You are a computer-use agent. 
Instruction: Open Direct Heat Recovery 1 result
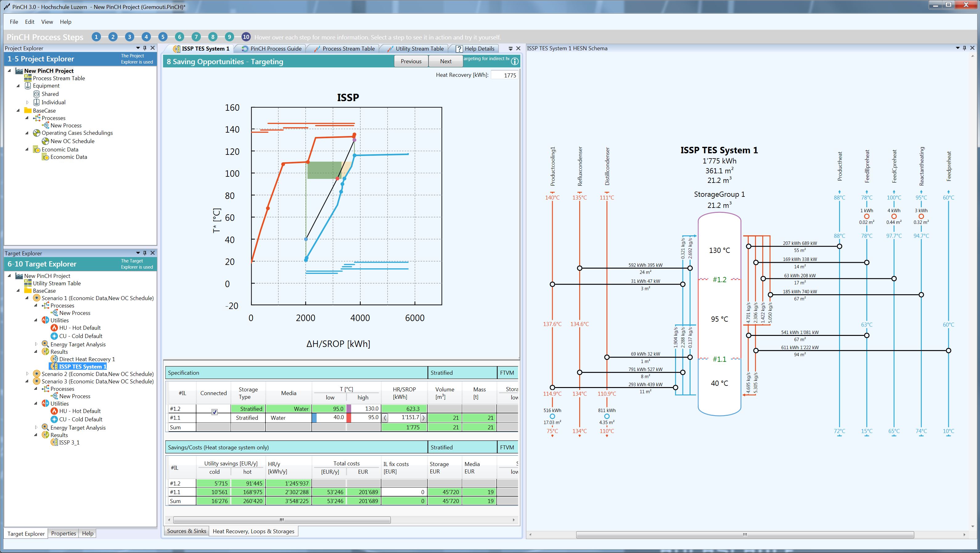click(x=87, y=359)
